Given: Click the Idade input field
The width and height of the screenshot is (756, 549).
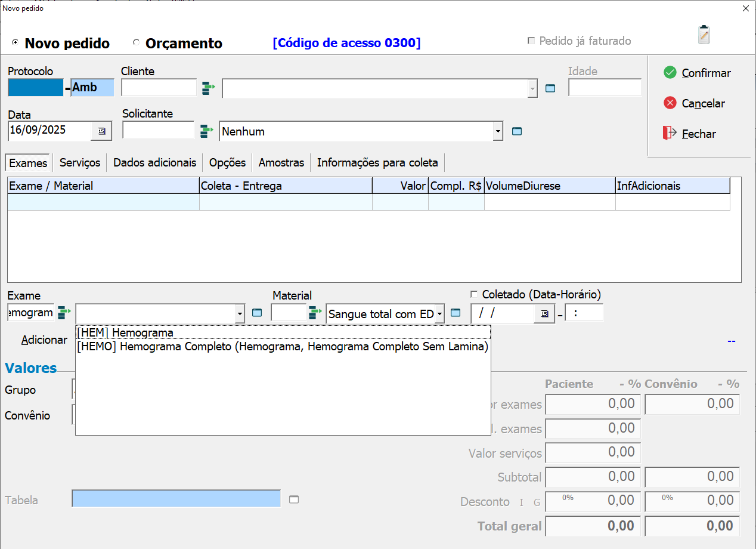Looking at the screenshot, I should tap(605, 88).
